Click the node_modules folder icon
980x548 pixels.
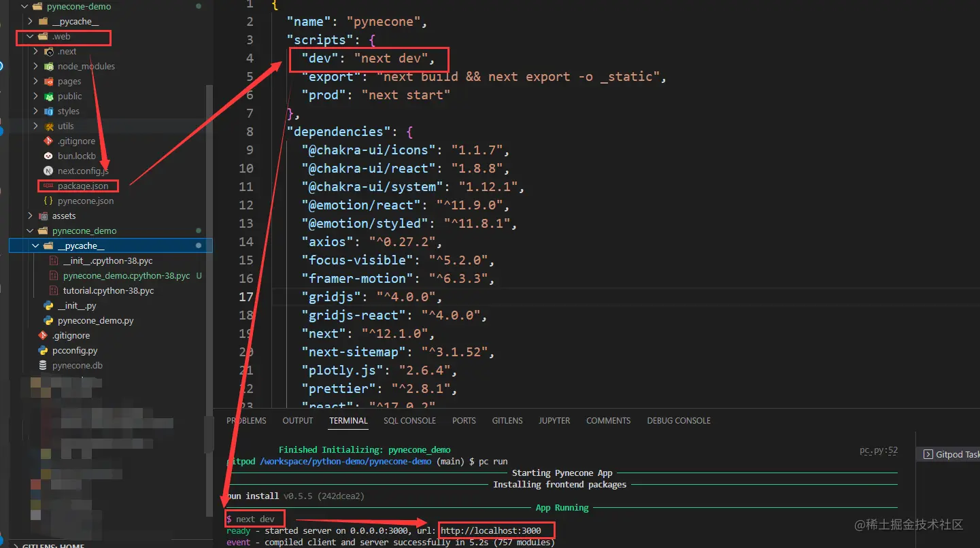(48, 67)
